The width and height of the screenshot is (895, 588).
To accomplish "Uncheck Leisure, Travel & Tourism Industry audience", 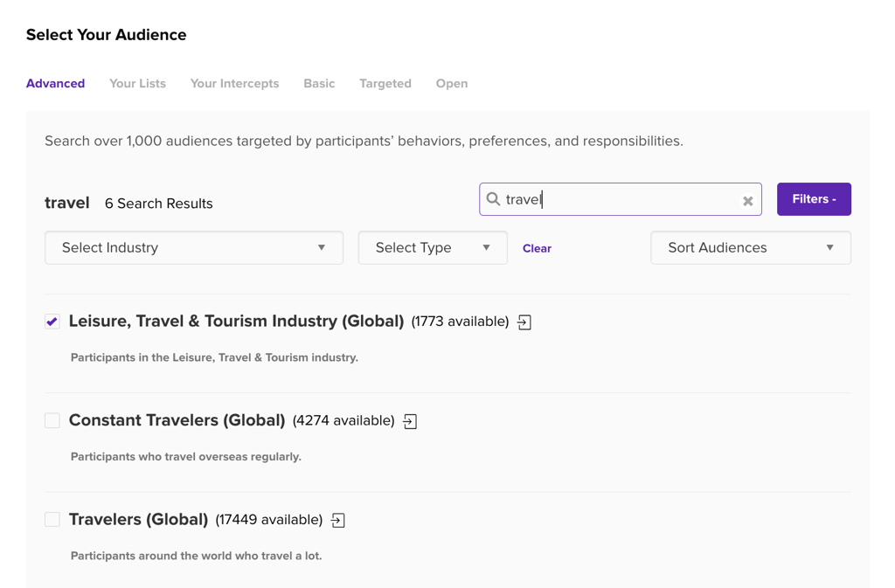I will [52, 322].
